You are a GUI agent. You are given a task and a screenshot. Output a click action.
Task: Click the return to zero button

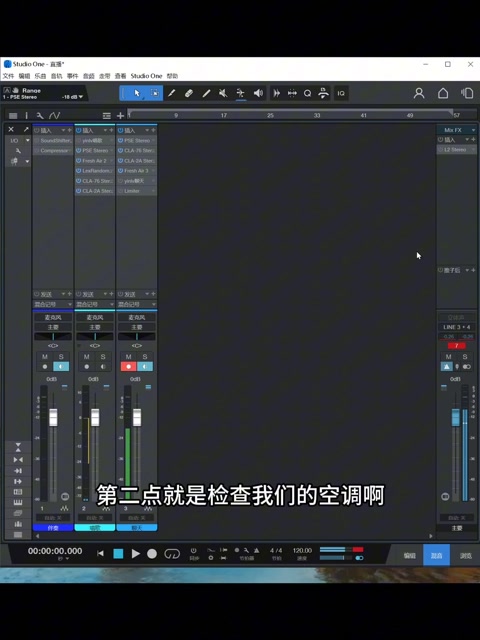[x=100, y=553]
